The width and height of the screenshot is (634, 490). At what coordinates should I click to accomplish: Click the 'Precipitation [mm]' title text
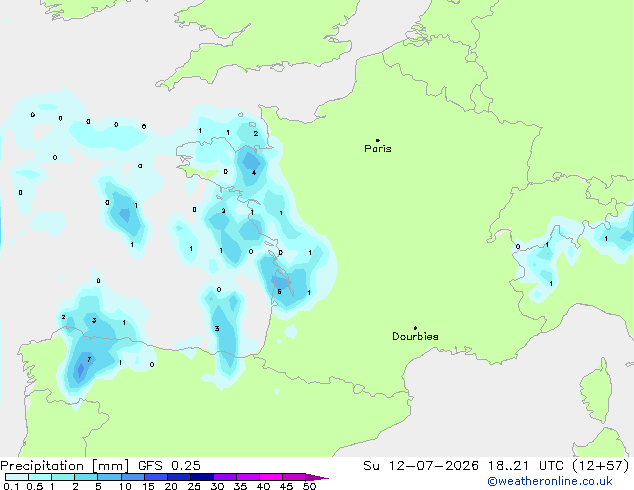[65, 466]
